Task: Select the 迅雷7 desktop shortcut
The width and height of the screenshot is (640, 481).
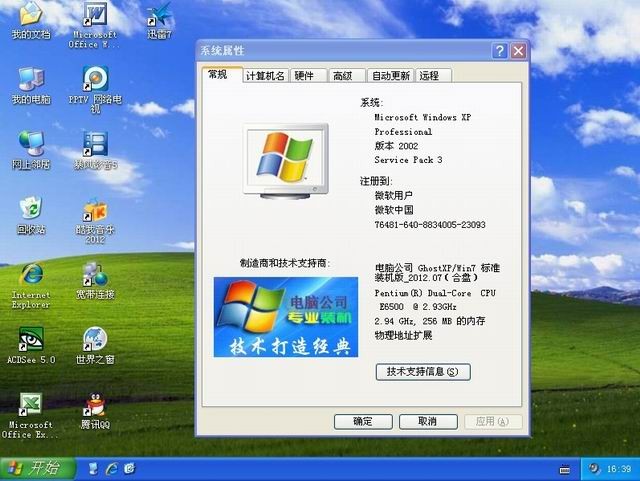Action: (x=160, y=20)
